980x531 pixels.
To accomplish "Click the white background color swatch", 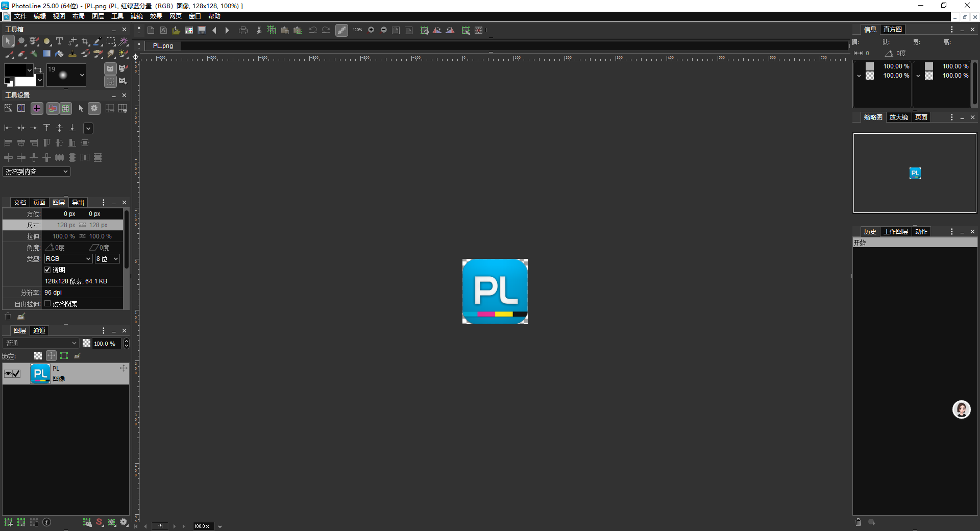I will click(26, 81).
